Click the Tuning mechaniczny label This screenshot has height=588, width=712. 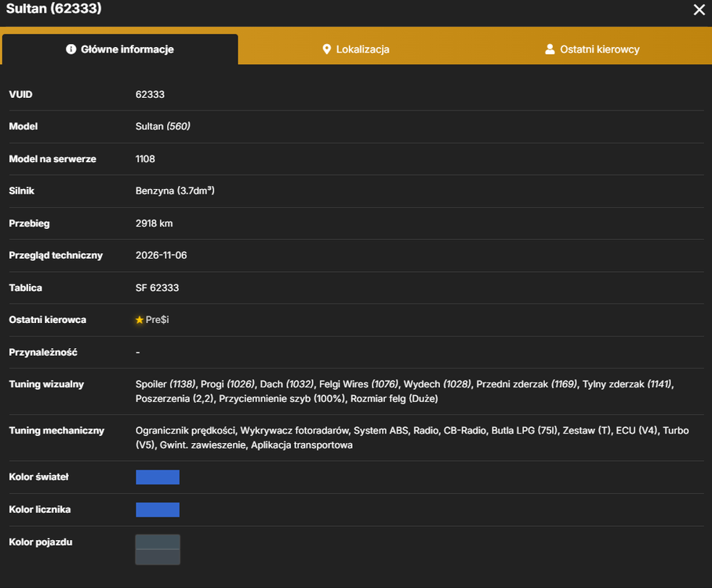point(56,430)
